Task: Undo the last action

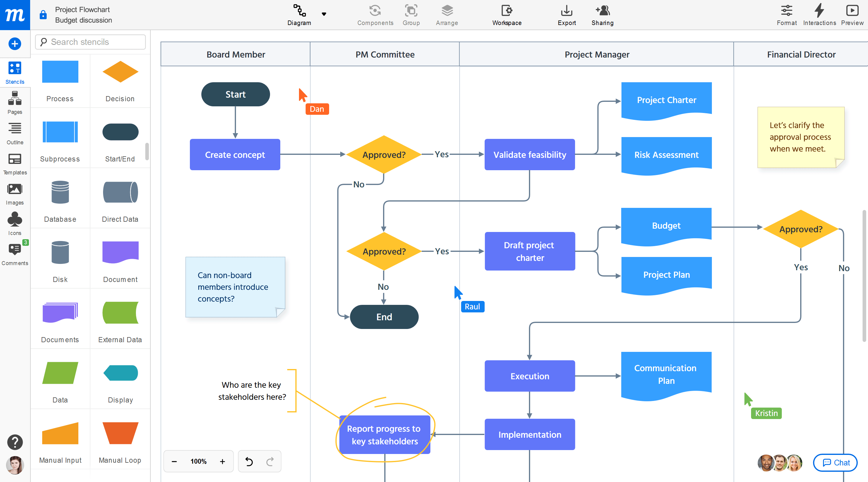Action: pyautogui.click(x=249, y=461)
